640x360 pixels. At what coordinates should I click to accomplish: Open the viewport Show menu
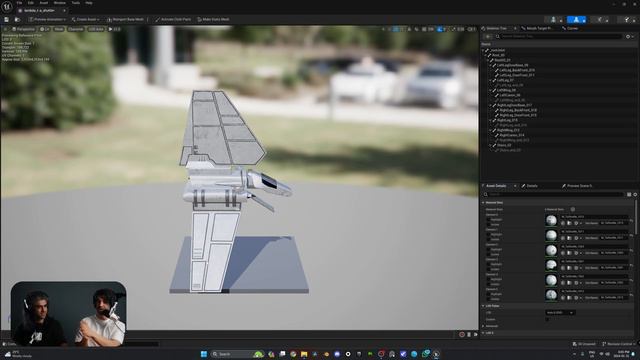coord(59,29)
